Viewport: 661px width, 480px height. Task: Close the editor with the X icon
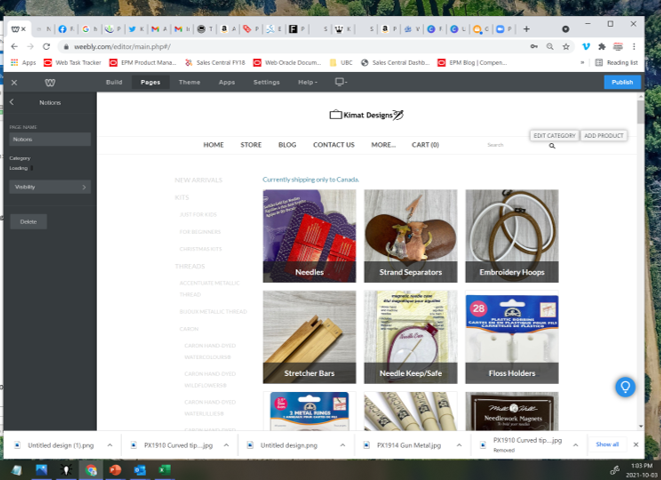14,82
